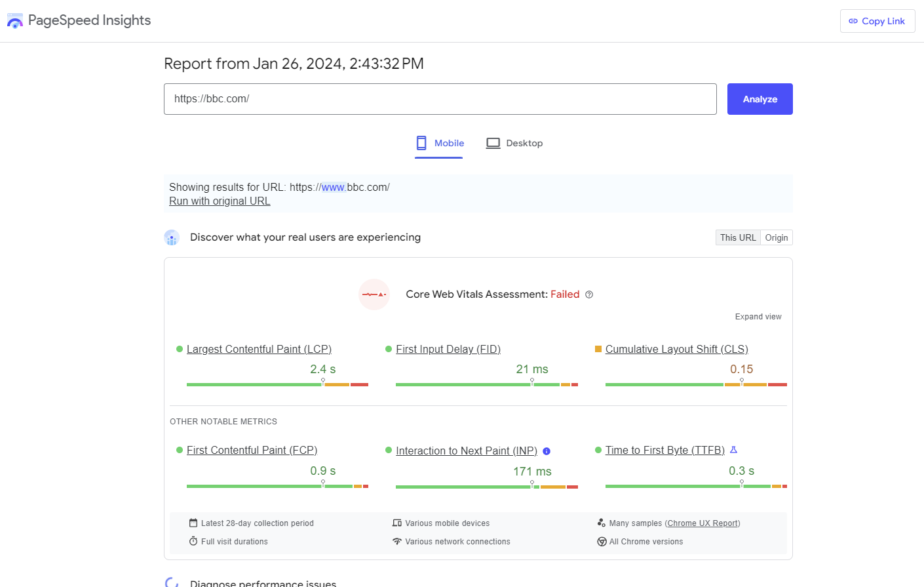924x587 pixels.
Task: Click the green LCP status dot
Action: tap(180, 349)
